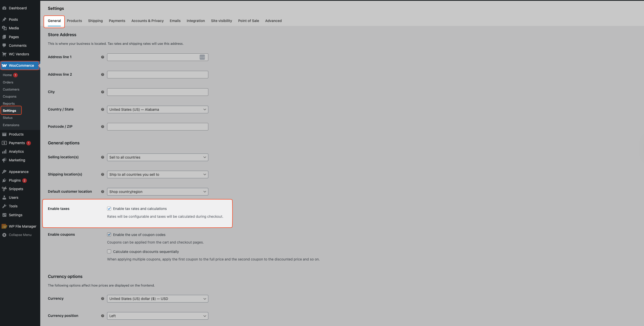Click the Payments dollar icon

pos(4,143)
